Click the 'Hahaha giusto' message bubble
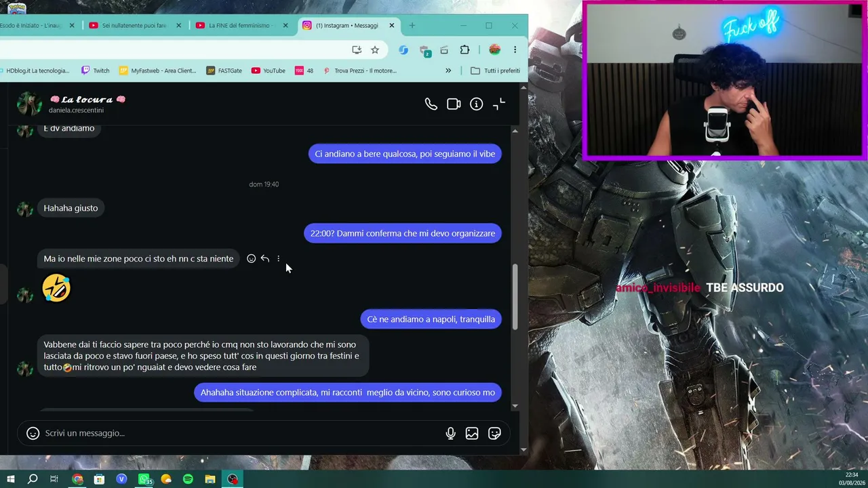 [71, 208]
